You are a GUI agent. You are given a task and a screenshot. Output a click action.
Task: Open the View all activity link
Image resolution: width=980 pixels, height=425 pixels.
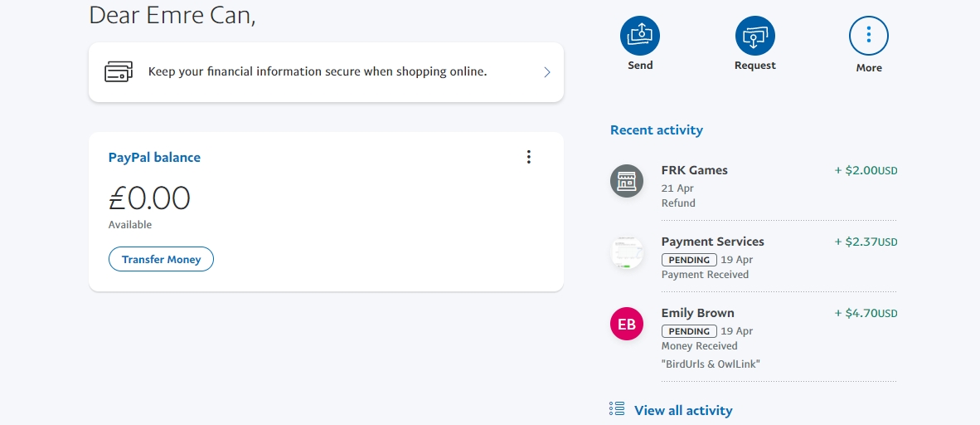(x=683, y=411)
